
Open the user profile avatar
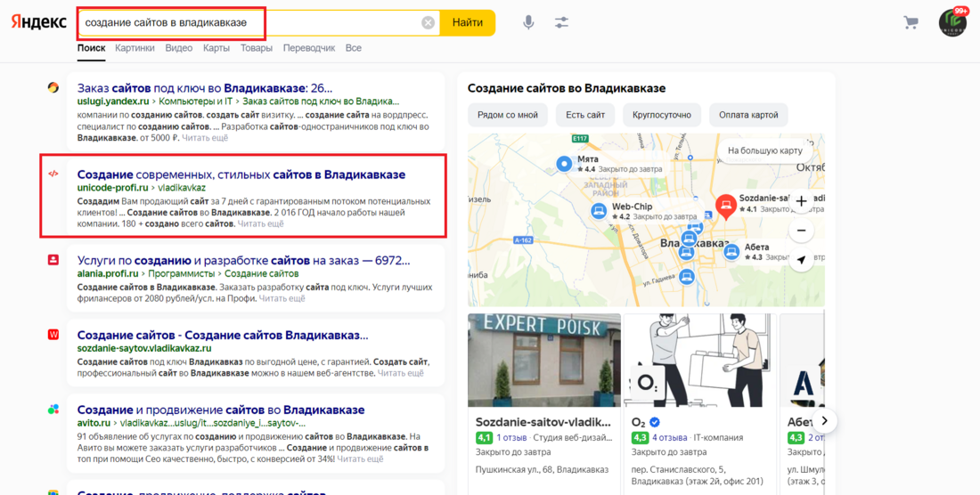[952, 23]
